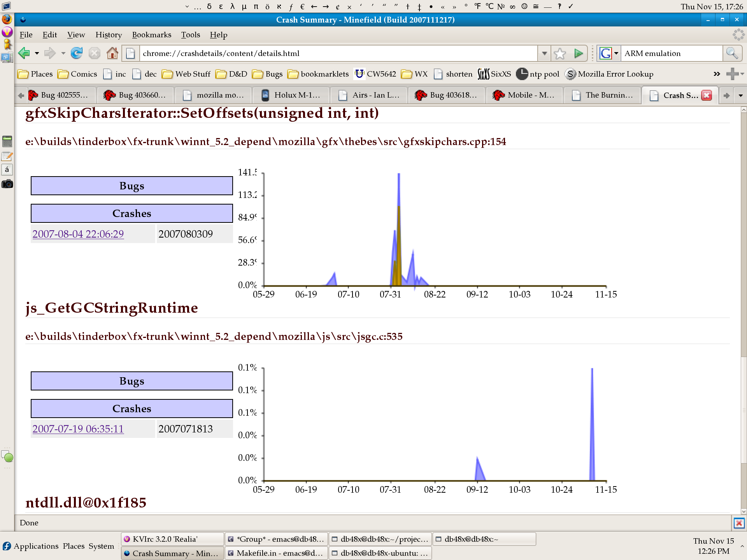
Task: Reload the current page
Action: 77,53
